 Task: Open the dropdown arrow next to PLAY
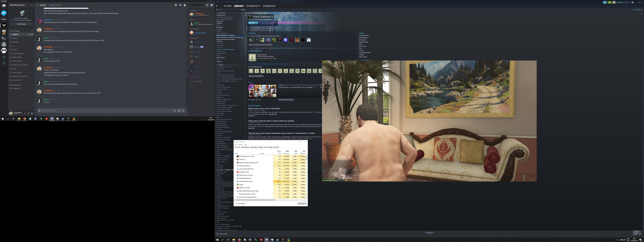click(257, 23)
